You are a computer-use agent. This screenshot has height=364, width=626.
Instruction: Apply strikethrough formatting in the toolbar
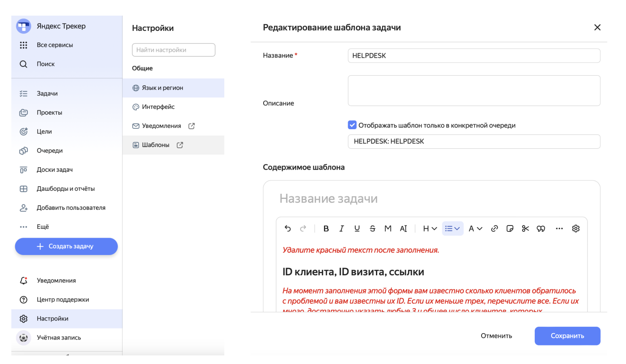coord(373,228)
